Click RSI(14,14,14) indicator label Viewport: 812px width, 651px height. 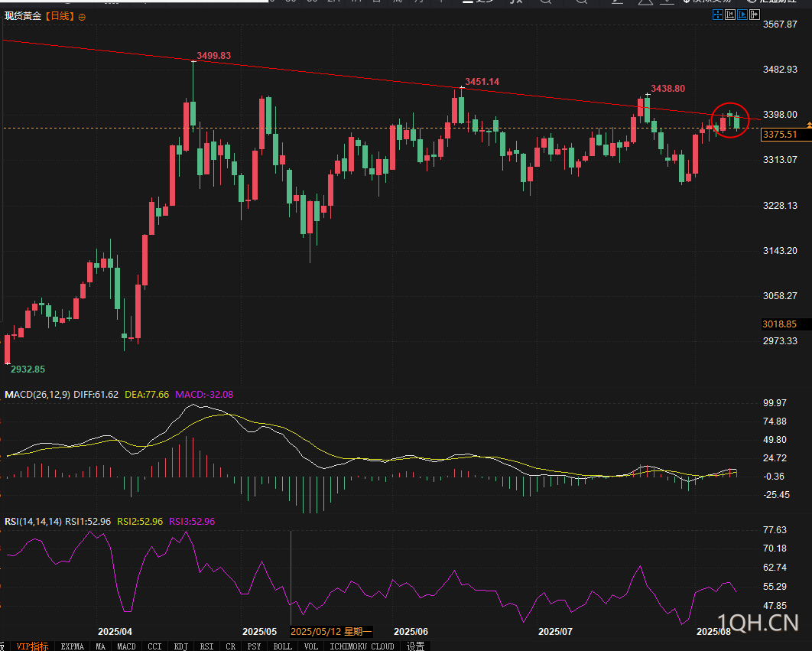tap(33, 521)
